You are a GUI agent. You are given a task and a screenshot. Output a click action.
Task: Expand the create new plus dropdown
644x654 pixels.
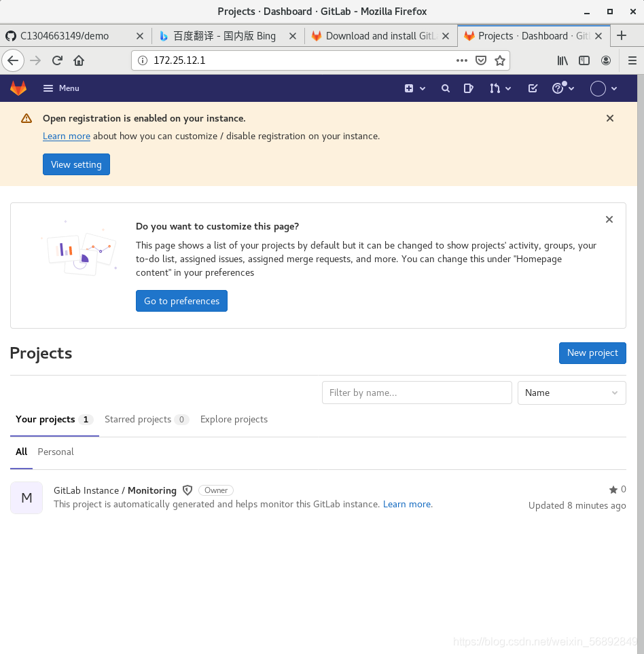[414, 88]
